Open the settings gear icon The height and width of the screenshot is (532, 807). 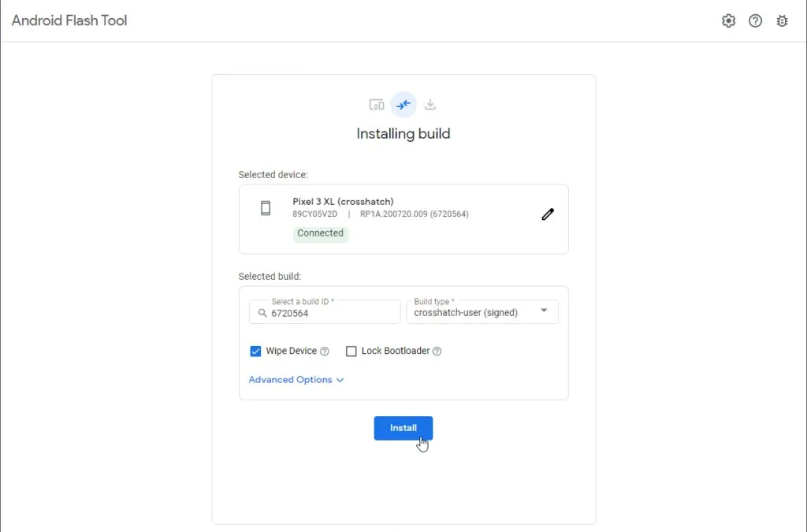pyautogui.click(x=728, y=20)
